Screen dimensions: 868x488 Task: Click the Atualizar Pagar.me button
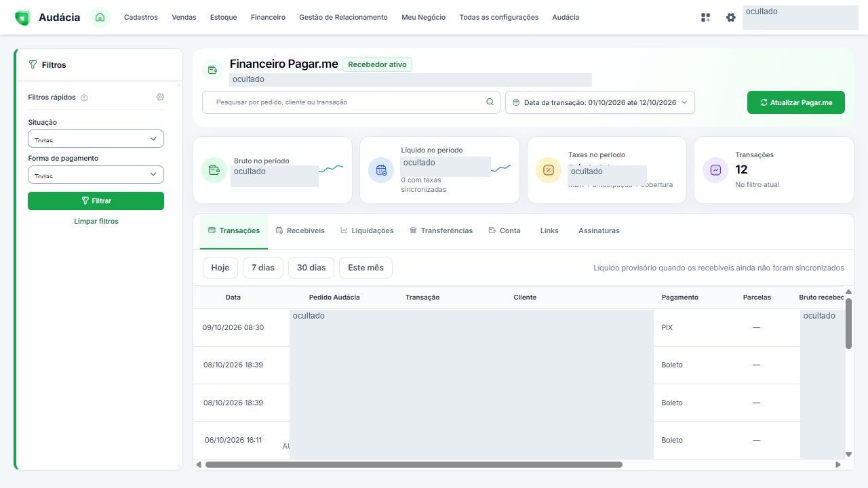tap(796, 102)
